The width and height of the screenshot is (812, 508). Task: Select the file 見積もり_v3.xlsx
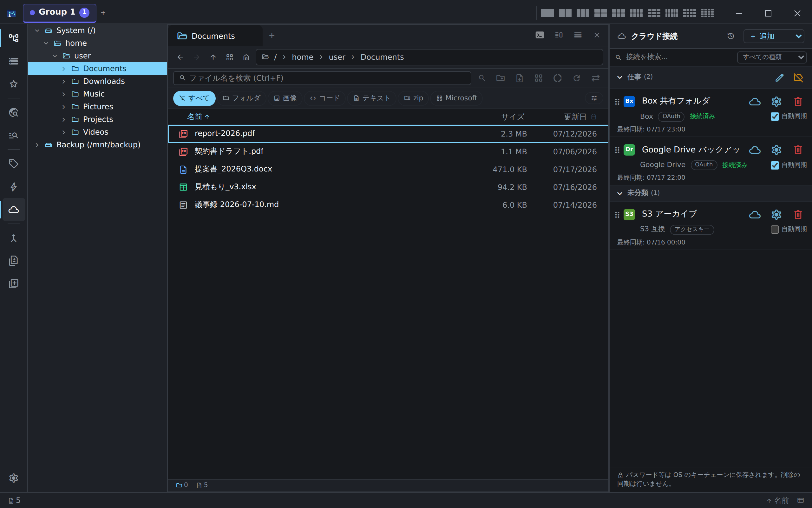coord(388,187)
